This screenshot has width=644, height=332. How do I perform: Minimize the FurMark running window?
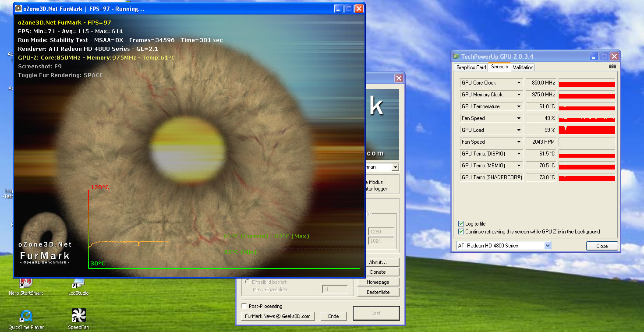coord(339,9)
